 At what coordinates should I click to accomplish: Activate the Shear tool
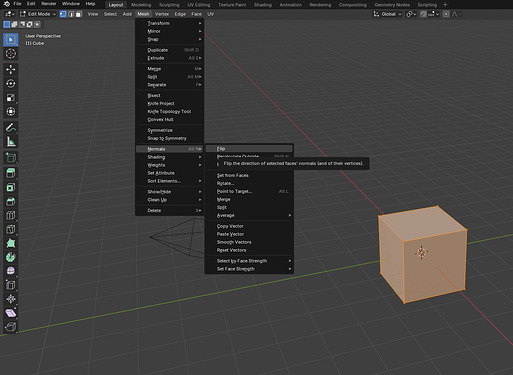[11, 313]
